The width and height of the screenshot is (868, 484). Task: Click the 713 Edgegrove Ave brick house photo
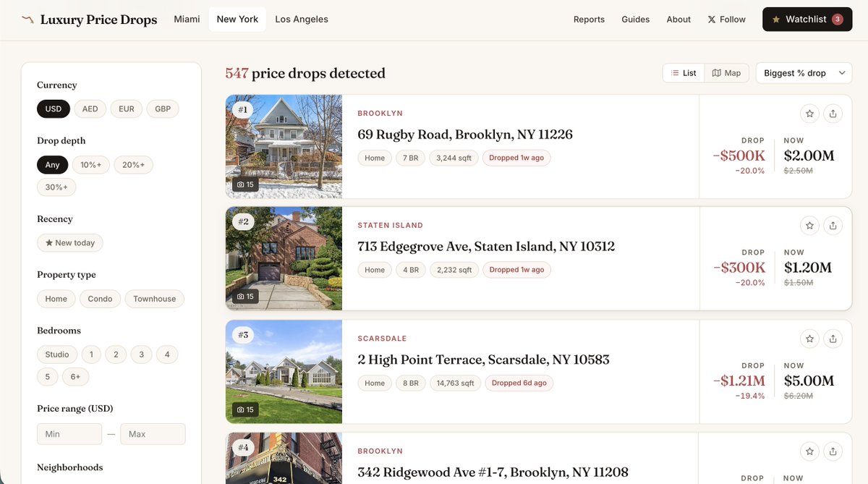pyautogui.click(x=284, y=259)
